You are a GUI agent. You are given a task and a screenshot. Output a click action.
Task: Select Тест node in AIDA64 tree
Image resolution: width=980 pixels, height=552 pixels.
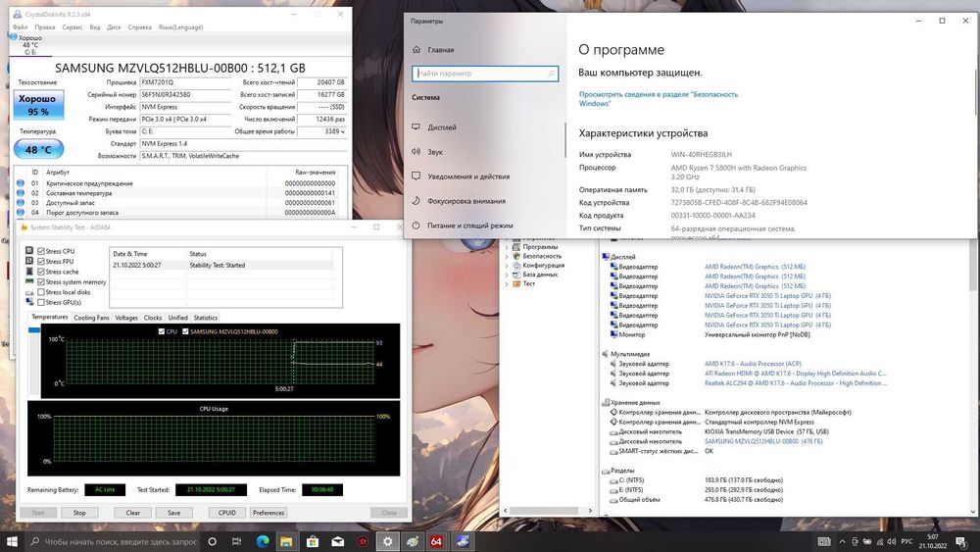click(x=529, y=283)
